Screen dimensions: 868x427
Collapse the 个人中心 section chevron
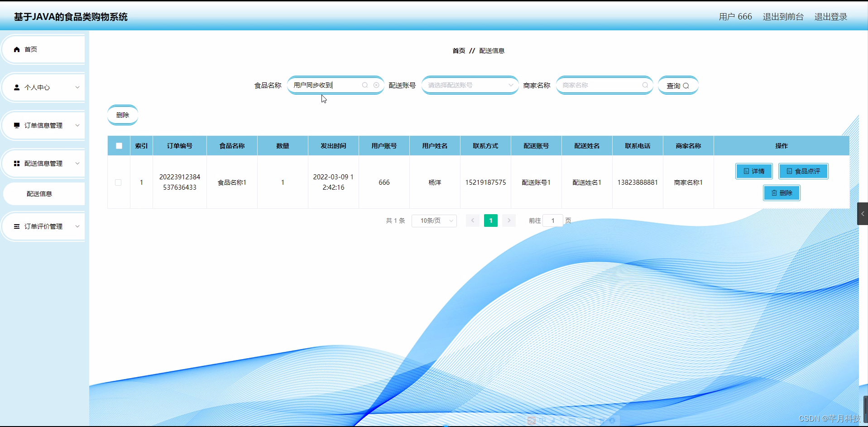pos(77,87)
